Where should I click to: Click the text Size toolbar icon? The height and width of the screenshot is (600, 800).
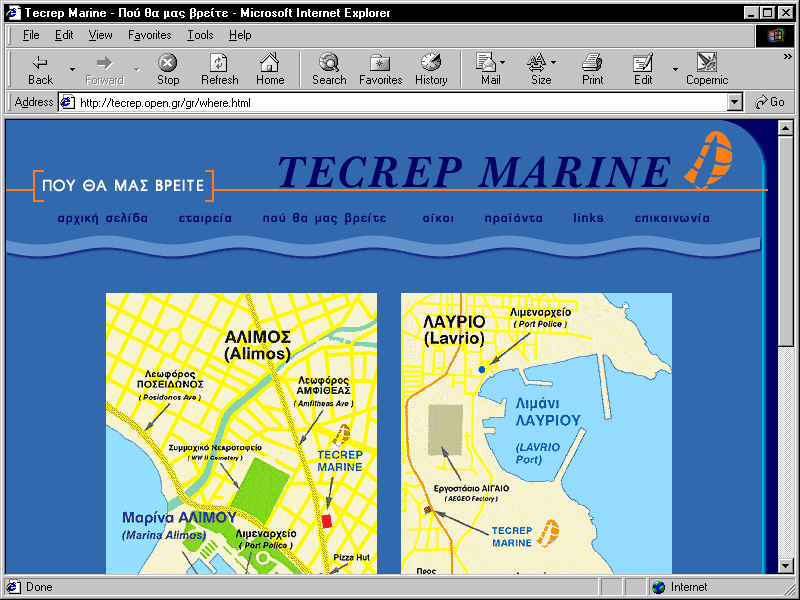[539, 69]
